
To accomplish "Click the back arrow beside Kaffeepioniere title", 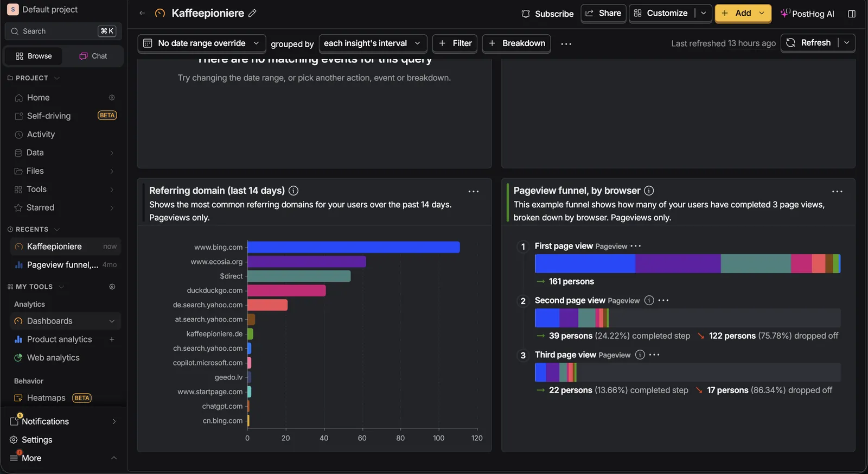I will 142,13.
